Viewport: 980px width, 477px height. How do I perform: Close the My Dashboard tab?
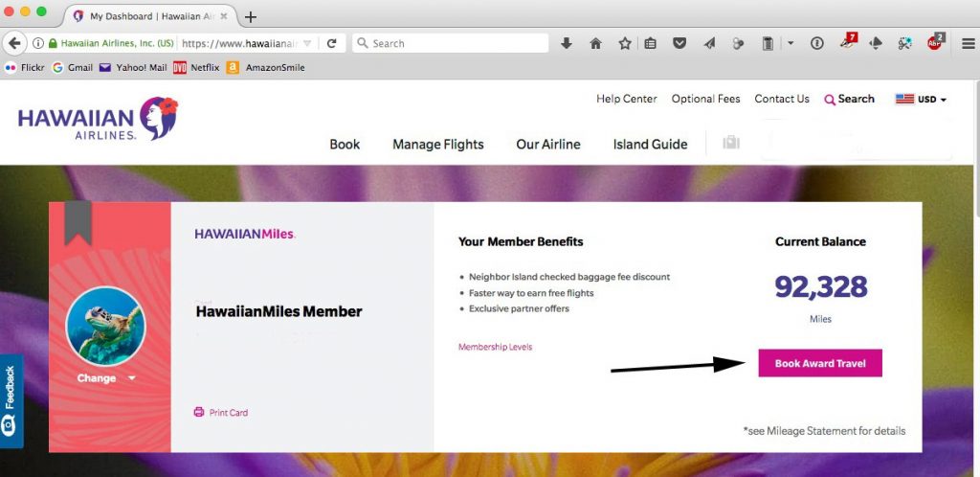[224, 16]
